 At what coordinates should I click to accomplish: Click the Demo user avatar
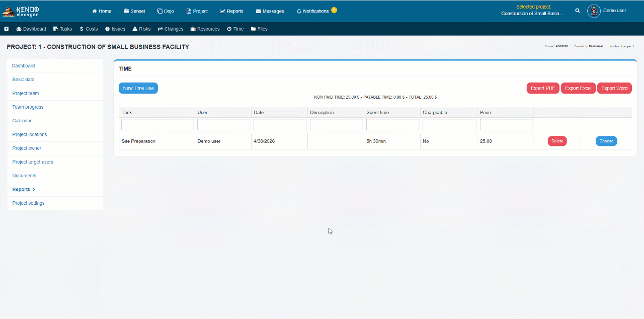click(594, 11)
